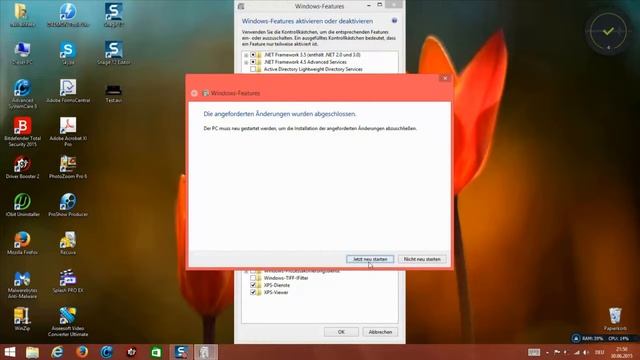Launch Internet Explorer from taskbar
This screenshot has height=360, width=640.
click(57, 352)
